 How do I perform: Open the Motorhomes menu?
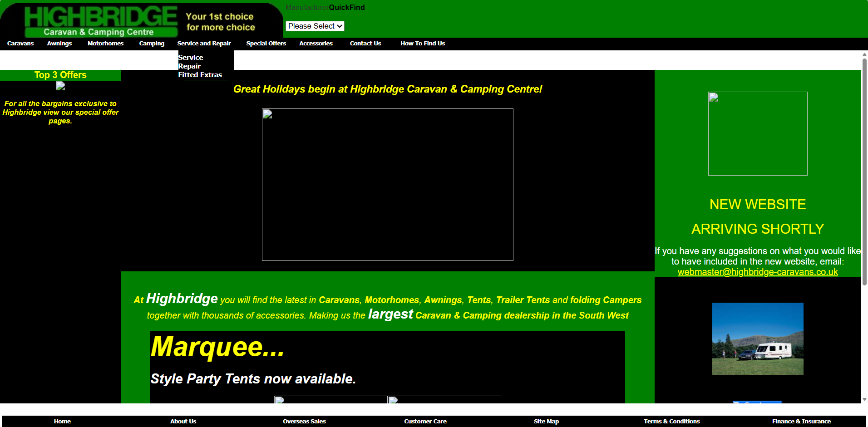(x=105, y=44)
